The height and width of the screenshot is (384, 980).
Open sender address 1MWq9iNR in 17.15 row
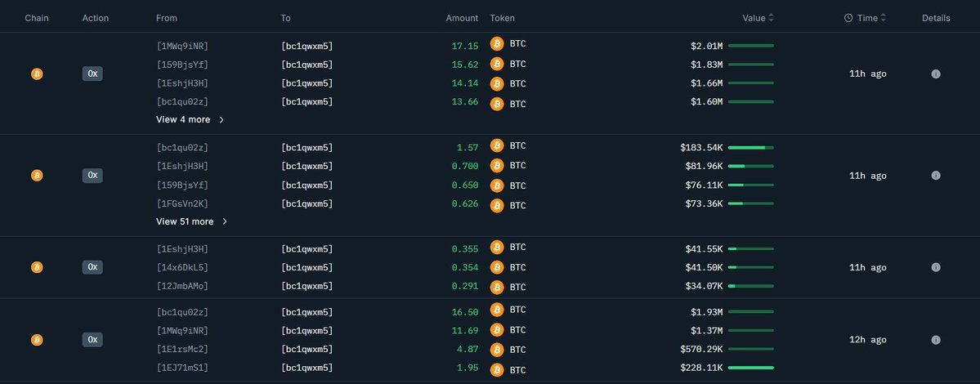pos(182,47)
